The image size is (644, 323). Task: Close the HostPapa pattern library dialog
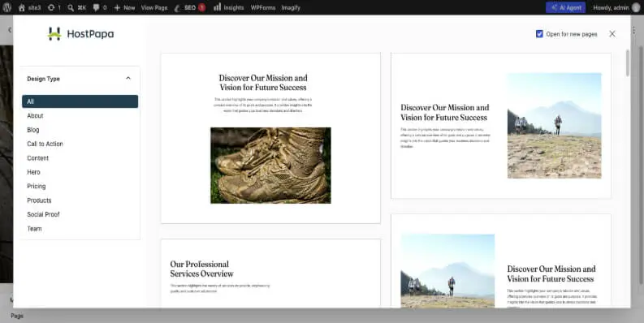coord(612,34)
